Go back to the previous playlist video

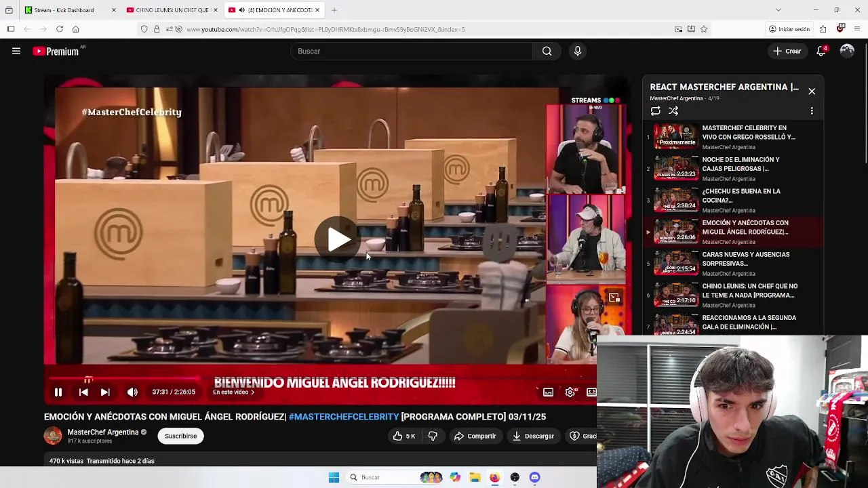click(83, 392)
